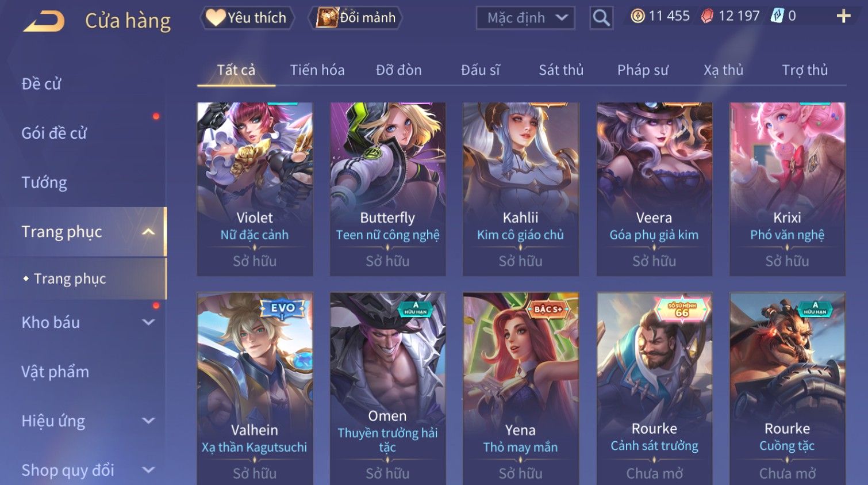Switch to the Sát thủ tab
Screen dimensions: 868x485
pyautogui.click(x=561, y=70)
